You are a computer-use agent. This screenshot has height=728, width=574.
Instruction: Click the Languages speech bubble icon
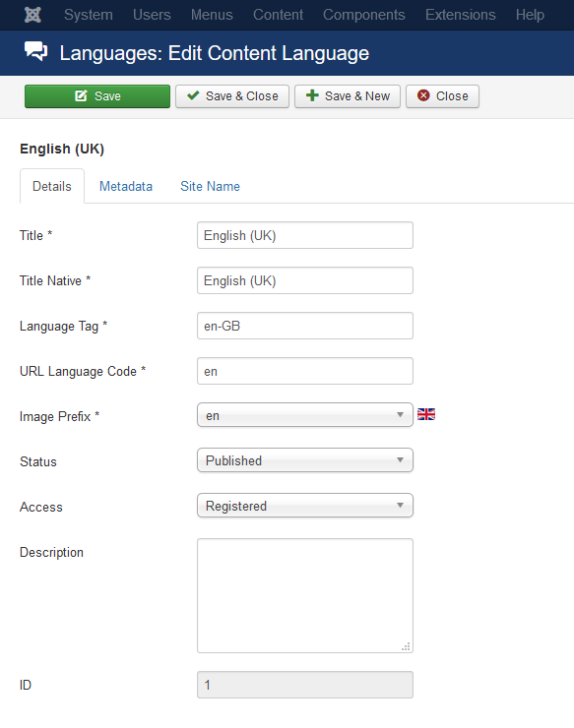tap(35, 51)
